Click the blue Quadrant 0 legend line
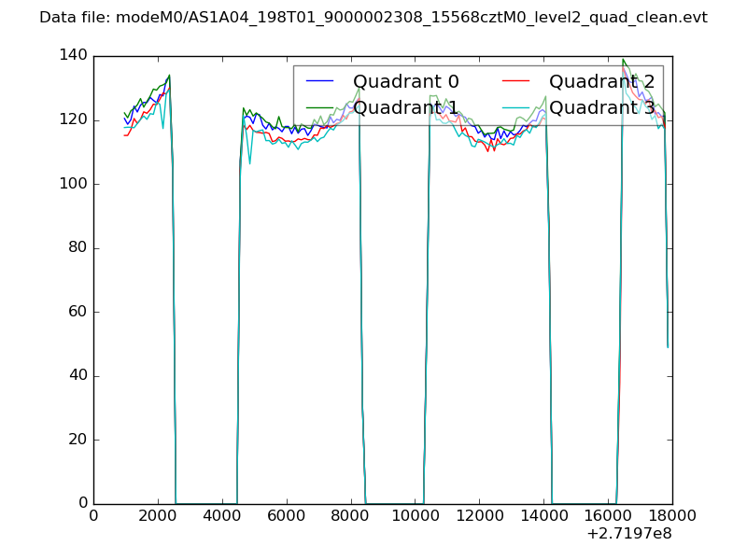The image size is (747, 560). point(319,81)
